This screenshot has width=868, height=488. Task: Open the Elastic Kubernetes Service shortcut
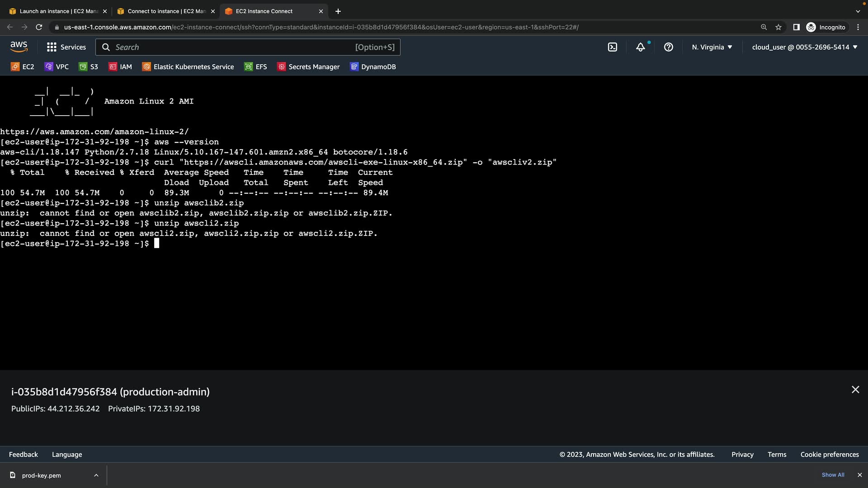188,67
